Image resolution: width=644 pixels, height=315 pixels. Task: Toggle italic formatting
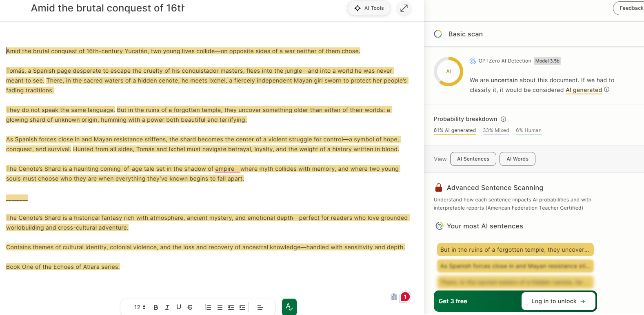(x=167, y=307)
